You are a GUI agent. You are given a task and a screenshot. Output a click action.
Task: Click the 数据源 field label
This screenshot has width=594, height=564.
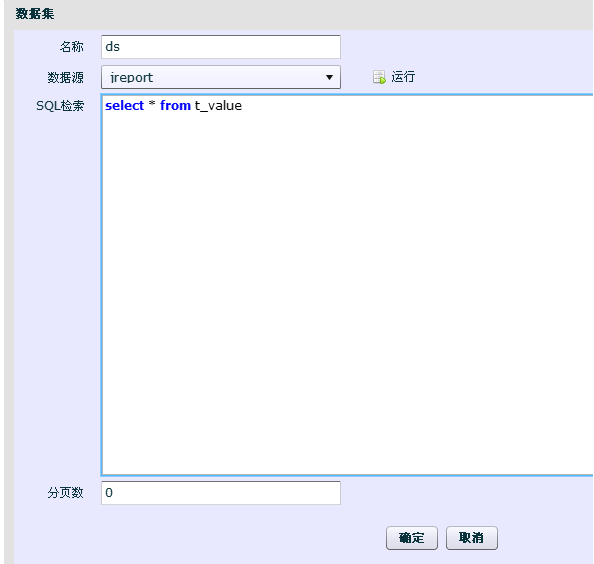pos(66,78)
